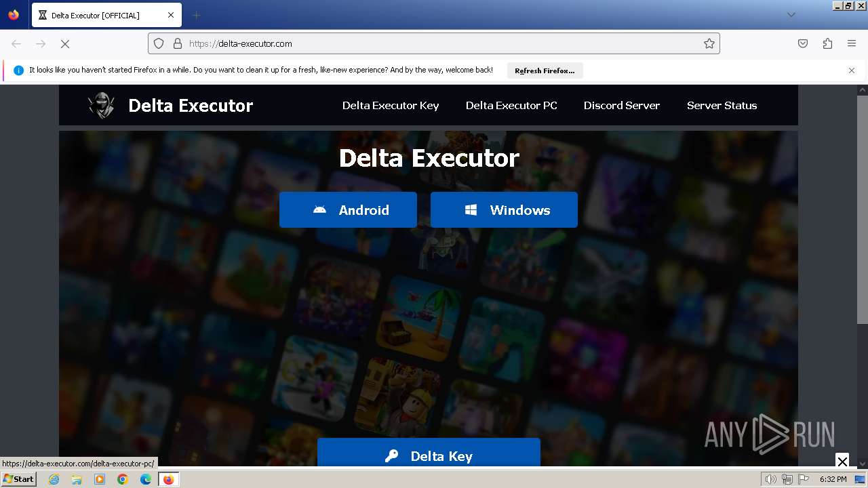868x488 pixels.
Task: Click the URL address bar
Action: [x=434, y=43]
